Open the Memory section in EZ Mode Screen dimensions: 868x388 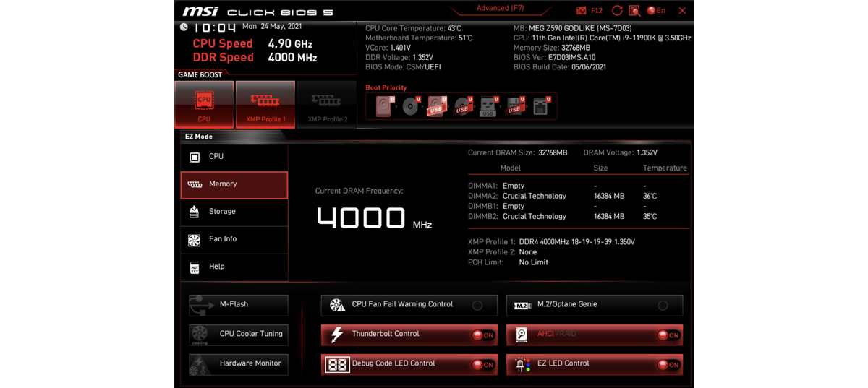tap(234, 184)
